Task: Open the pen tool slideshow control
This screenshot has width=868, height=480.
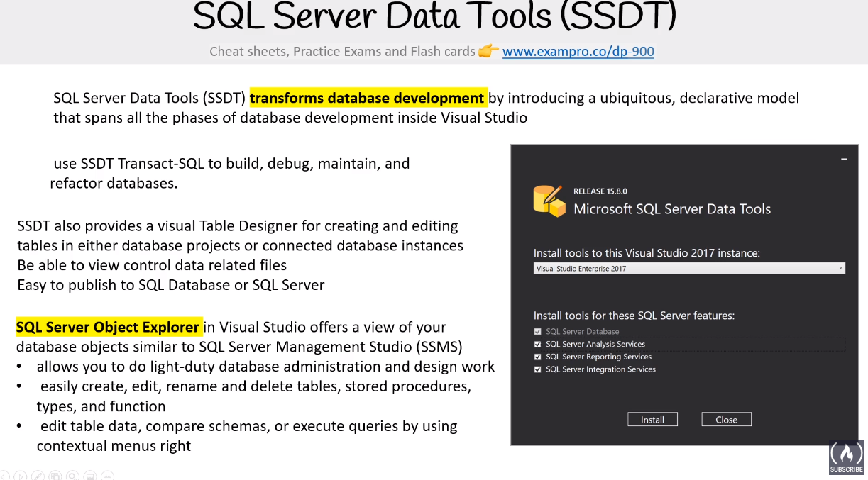Action: click(38, 476)
